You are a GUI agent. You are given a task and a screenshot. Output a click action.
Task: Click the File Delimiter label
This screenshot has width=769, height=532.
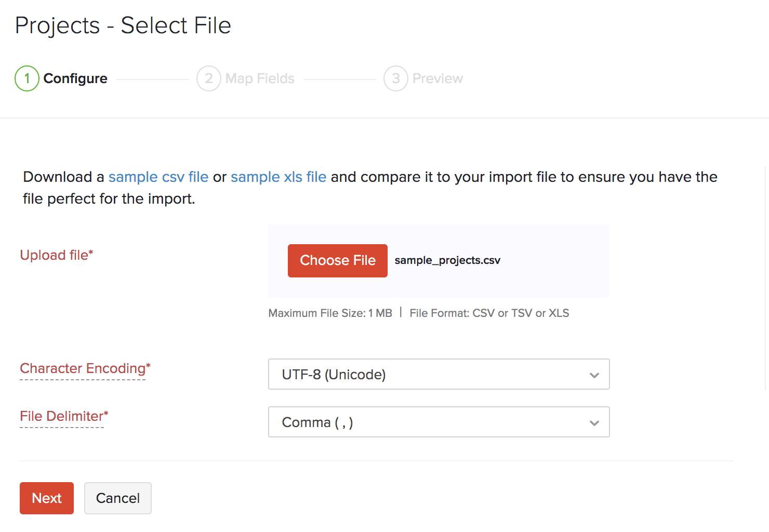[x=62, y=416]
